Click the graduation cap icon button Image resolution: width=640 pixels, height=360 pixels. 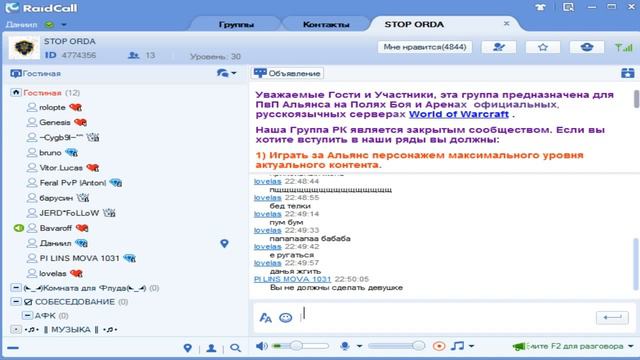pos(587,47)
